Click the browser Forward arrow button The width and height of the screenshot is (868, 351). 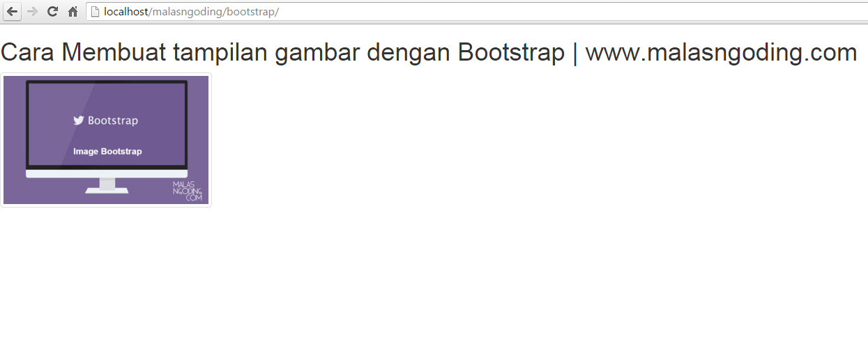tap(32, 11)
